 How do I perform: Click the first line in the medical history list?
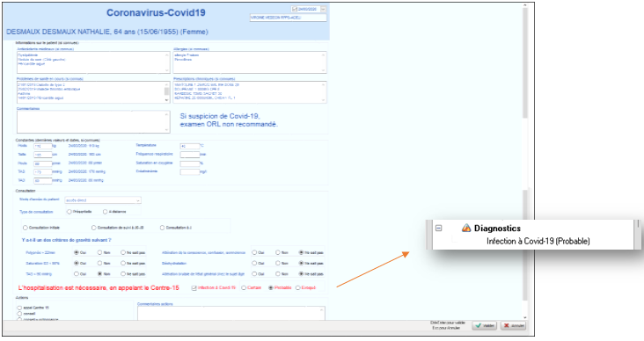coord(28,55)
